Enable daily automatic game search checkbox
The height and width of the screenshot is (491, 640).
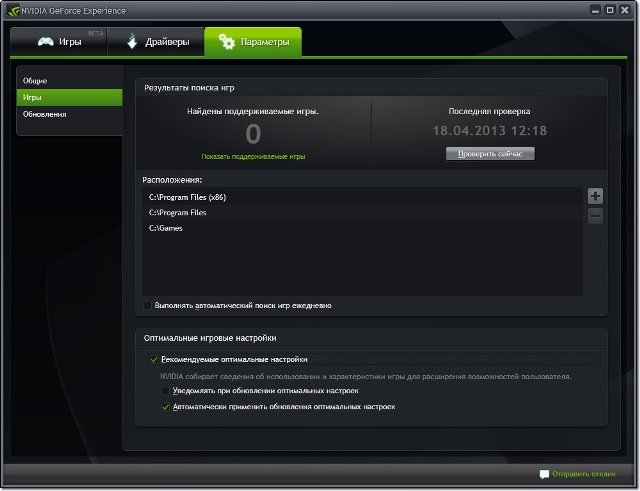(148, 306)
